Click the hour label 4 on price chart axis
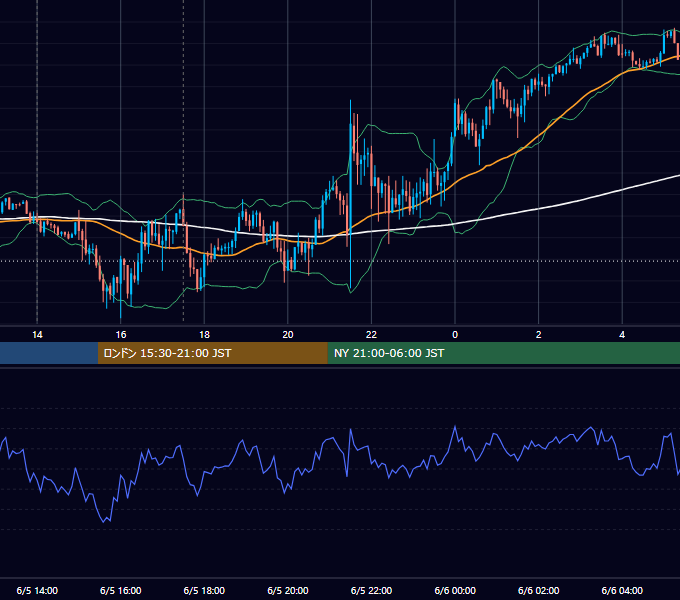 tap(622, 335)
